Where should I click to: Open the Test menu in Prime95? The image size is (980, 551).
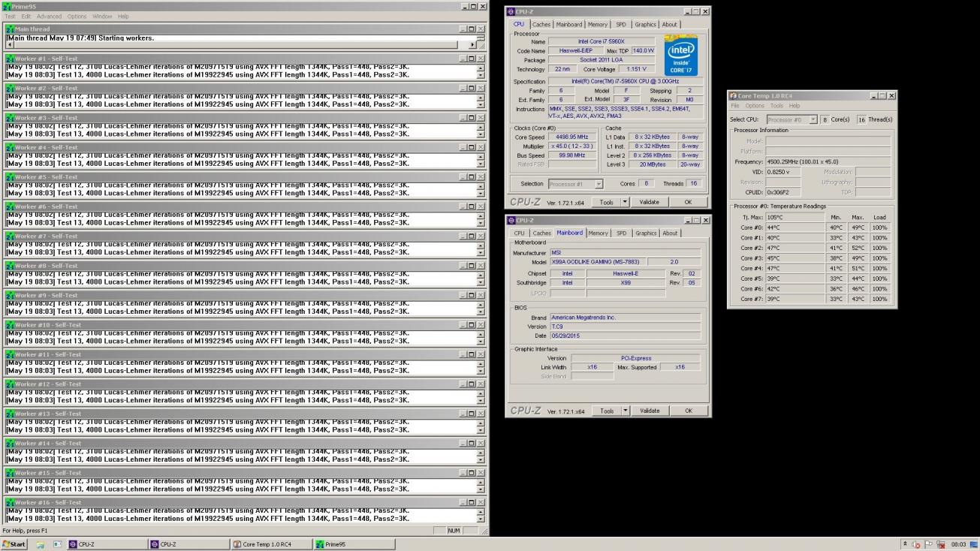(10, 16)
